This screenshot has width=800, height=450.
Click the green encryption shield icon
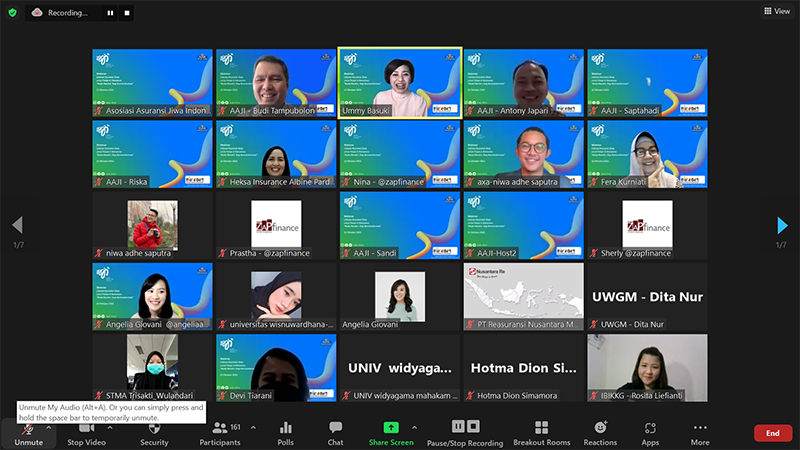click(x=13, y=13)
